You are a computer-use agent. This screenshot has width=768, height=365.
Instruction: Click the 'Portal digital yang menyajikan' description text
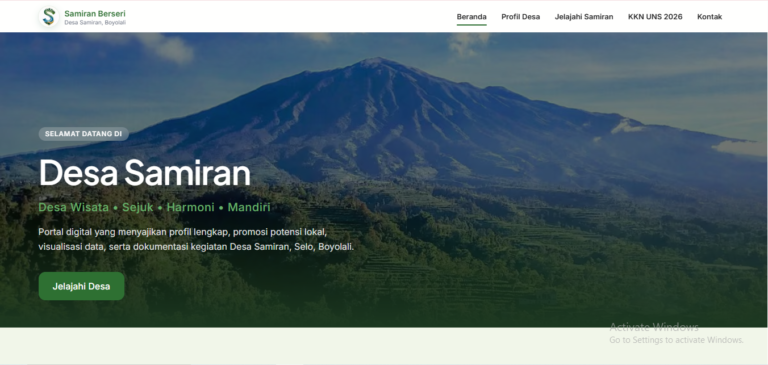196,239
